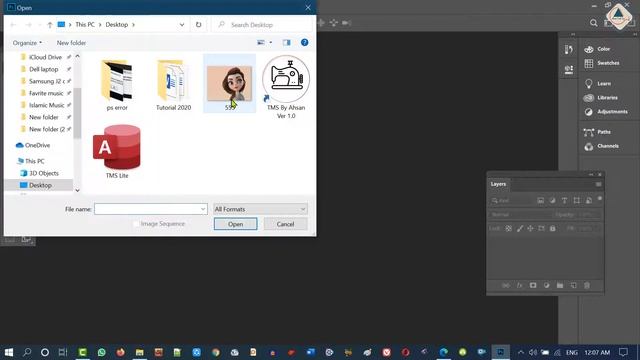640x360 pixels.
Task: Open the Organize dropdown menu
Action: 27,42
